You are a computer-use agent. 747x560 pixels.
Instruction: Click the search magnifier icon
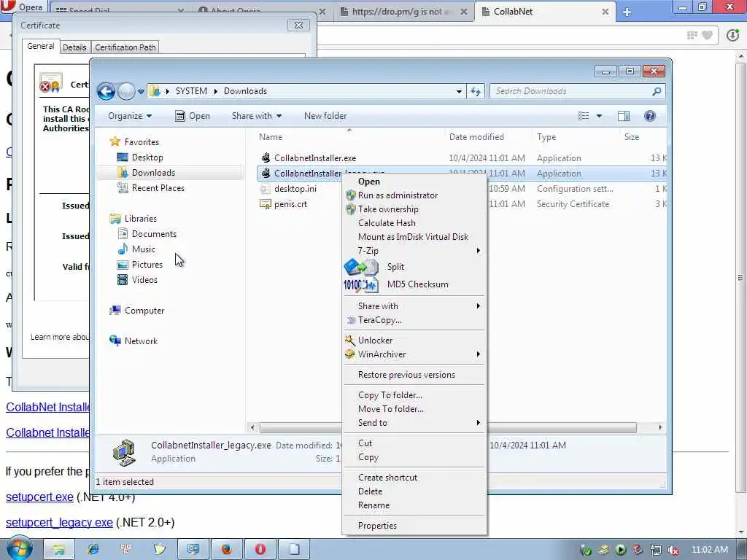pyautogui.click(x=657, y=91)
